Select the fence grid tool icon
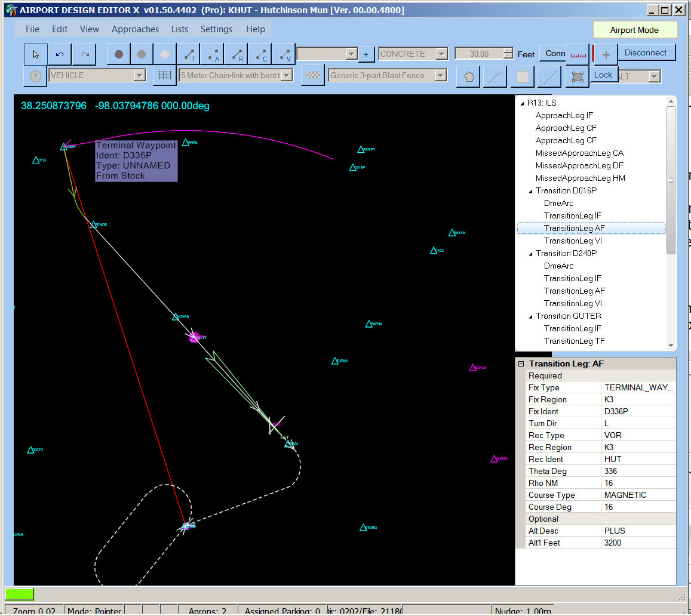The height and width of the screenshot is (616, 691). [165, 76]
